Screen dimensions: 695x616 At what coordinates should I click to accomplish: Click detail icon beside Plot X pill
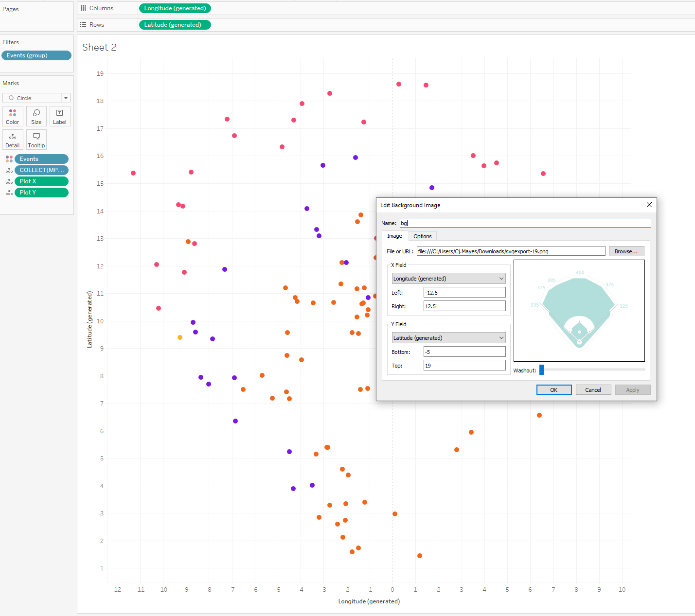coord(9,181)
